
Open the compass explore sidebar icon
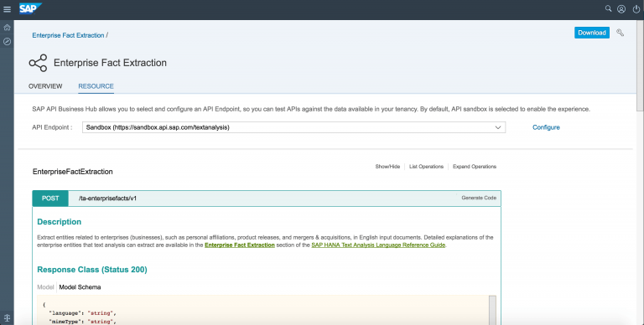7,41
